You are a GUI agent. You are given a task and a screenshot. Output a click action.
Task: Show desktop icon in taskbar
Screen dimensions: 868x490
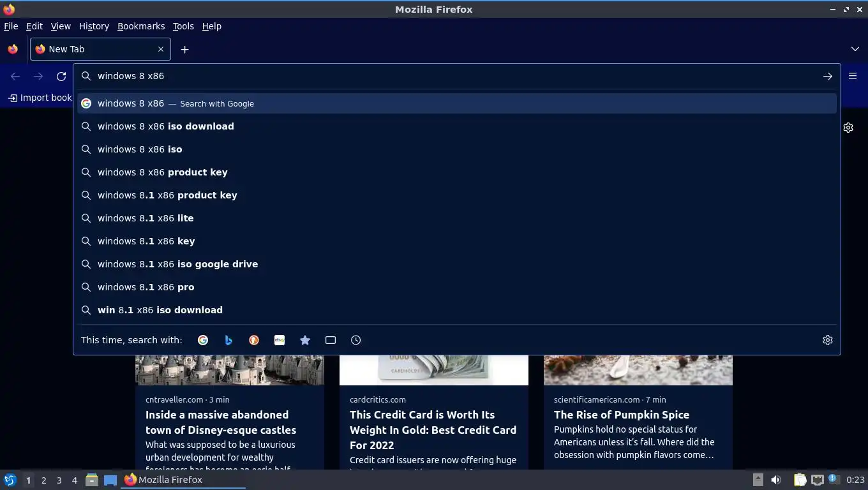[110, 480]
